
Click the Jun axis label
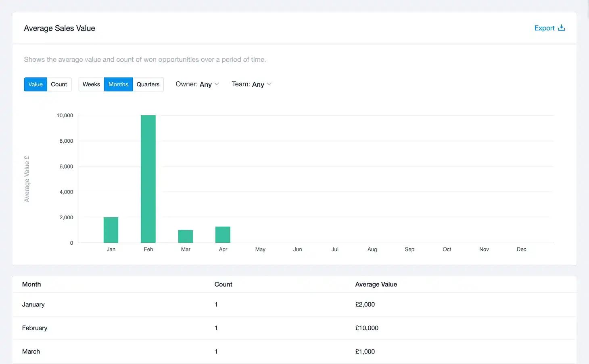point(297,249)
